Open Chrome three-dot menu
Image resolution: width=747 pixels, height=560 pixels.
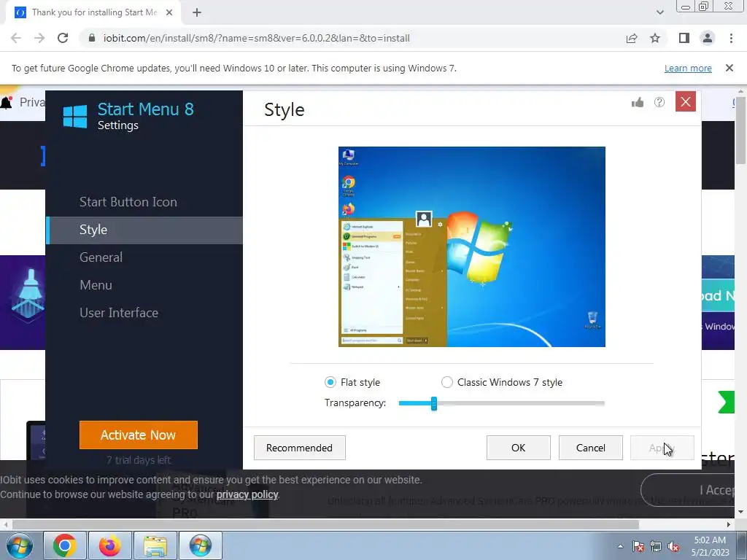click(731, 38)
